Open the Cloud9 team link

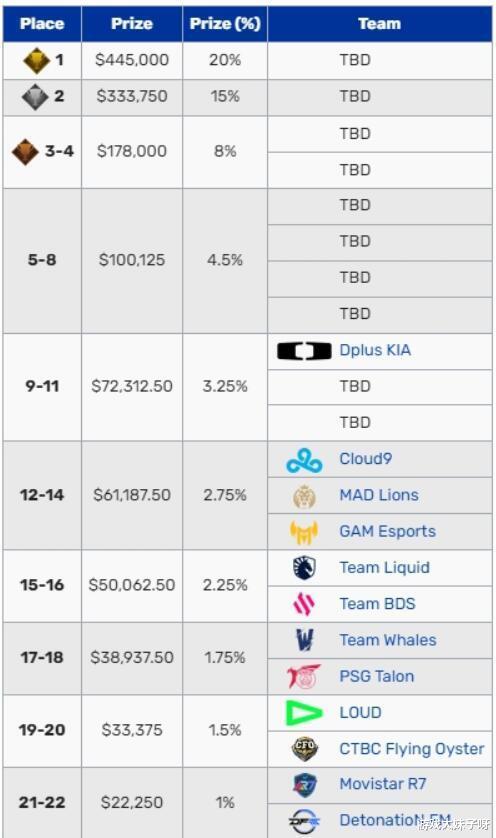(366, 459)
